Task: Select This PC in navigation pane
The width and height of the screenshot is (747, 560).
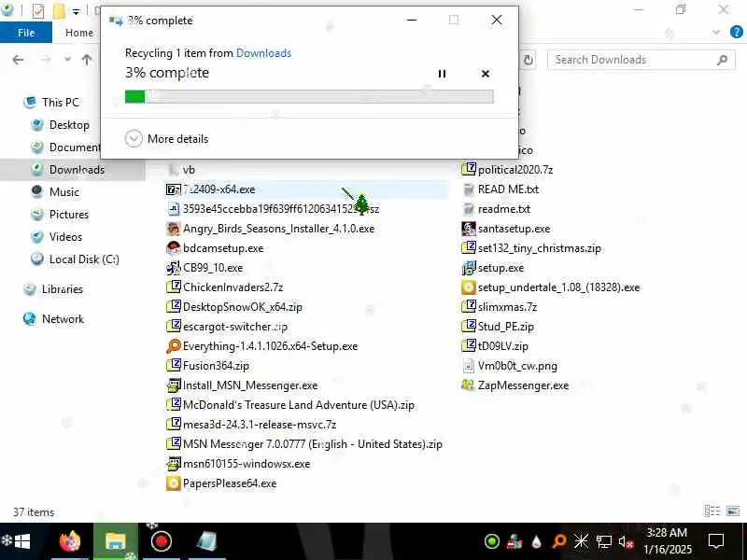Action: pos(52,103)
